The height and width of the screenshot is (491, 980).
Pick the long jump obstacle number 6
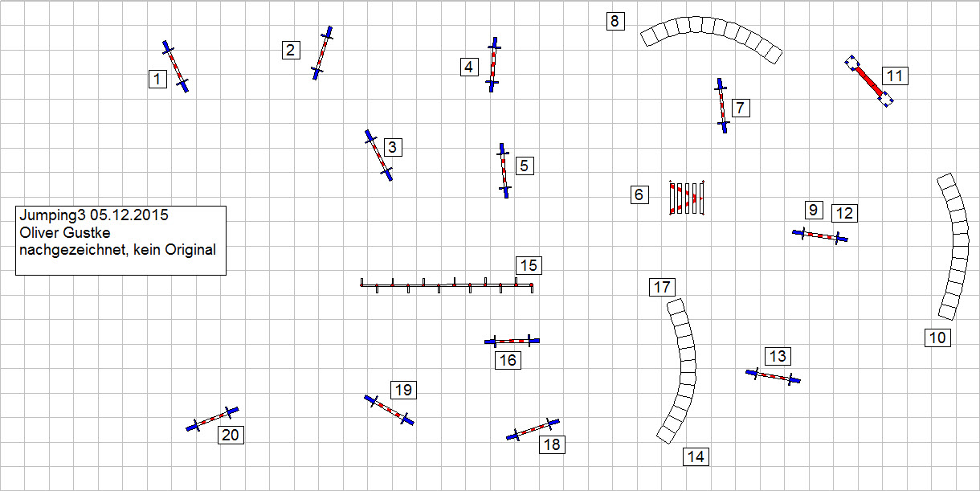686,198
